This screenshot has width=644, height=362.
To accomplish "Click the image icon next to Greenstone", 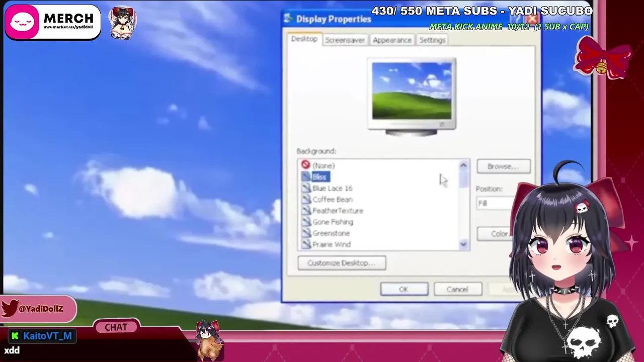I will pyautogui.click(x=305, y=233).
